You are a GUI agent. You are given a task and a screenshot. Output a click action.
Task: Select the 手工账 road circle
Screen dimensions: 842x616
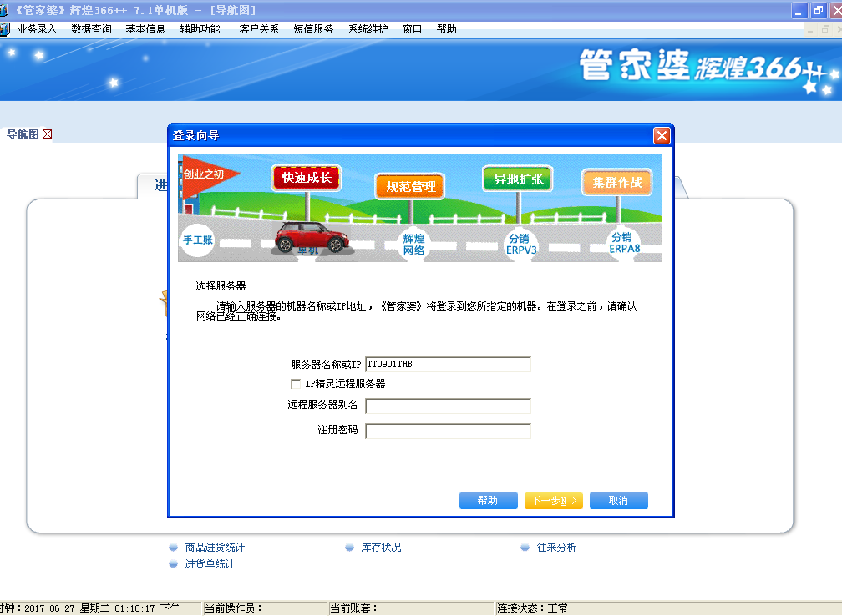pos(198,240)
